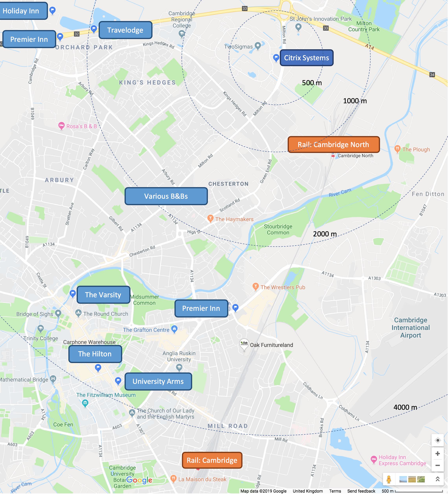Click the Rail: Cambridge North label
This screenshot has width=448, height=494.
tap(334, 145)
